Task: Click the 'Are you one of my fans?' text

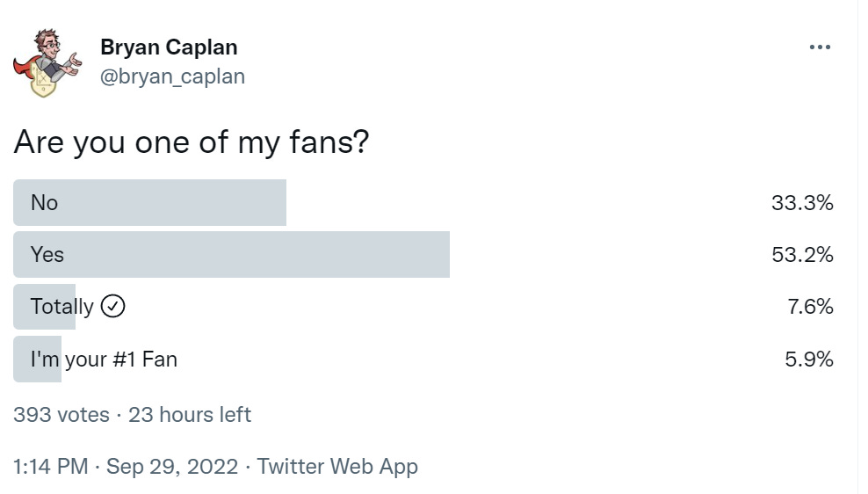Action: click(x=191, y=142)
